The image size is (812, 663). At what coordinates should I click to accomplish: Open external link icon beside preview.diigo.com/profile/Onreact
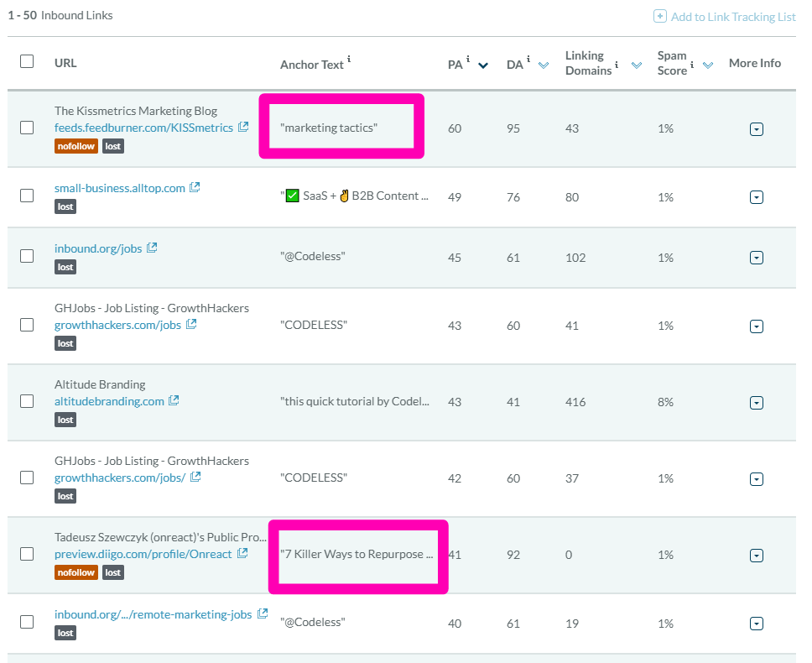242,553
